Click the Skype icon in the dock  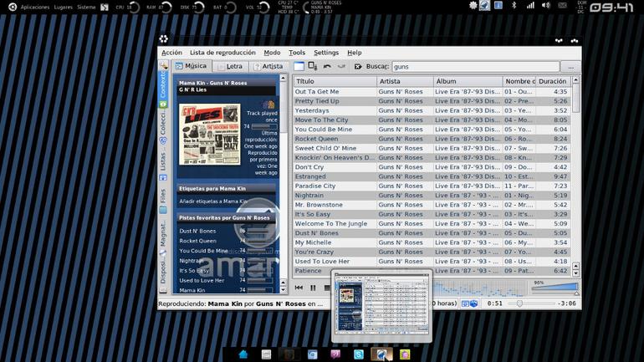point(359,354)
